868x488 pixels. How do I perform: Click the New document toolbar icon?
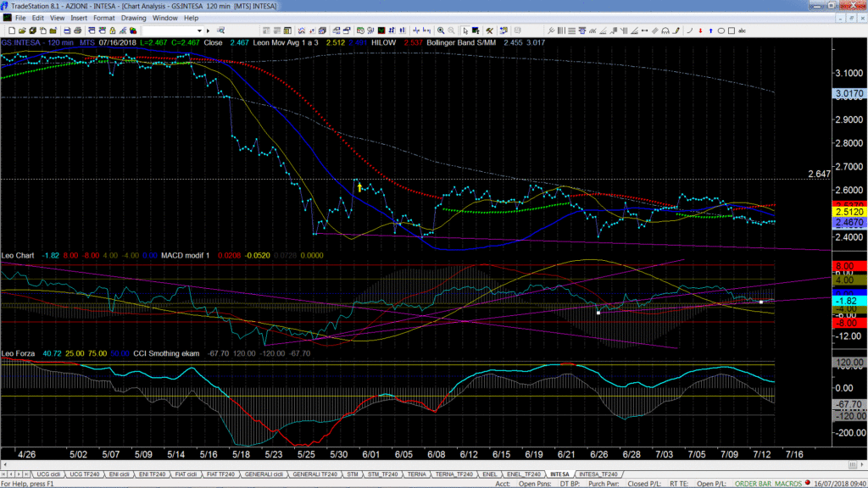12,30
